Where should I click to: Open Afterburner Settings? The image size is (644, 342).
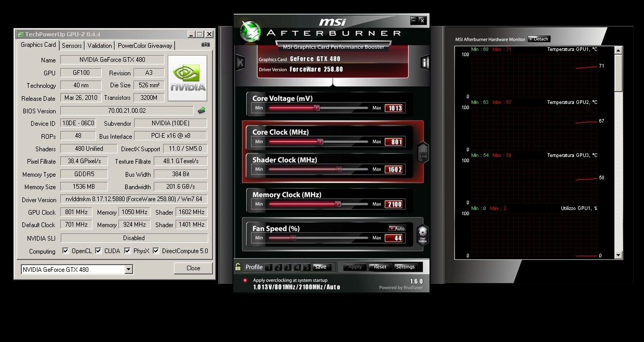405,267
